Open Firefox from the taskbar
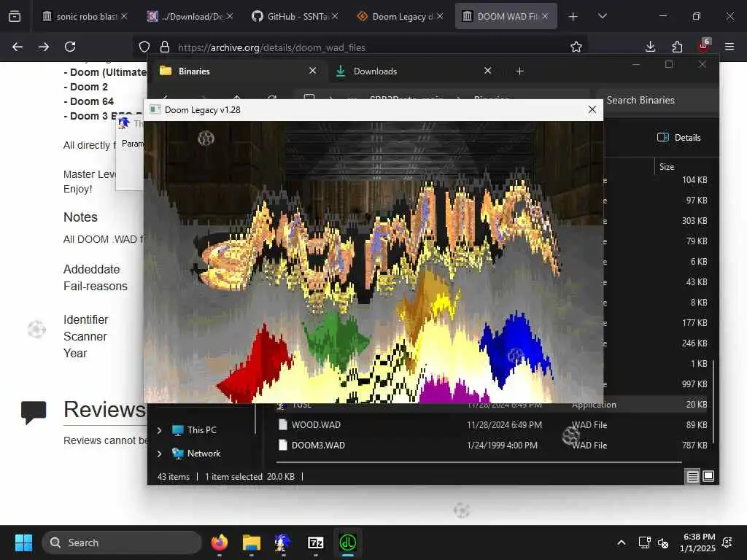Screen dimensions: 747x560 (219, 542)
